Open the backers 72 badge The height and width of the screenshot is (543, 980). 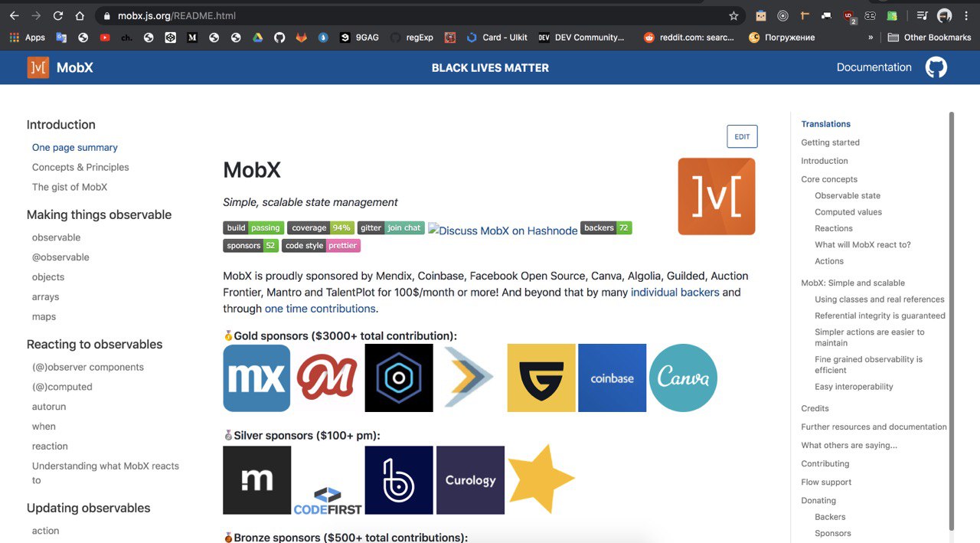point(606,227)
